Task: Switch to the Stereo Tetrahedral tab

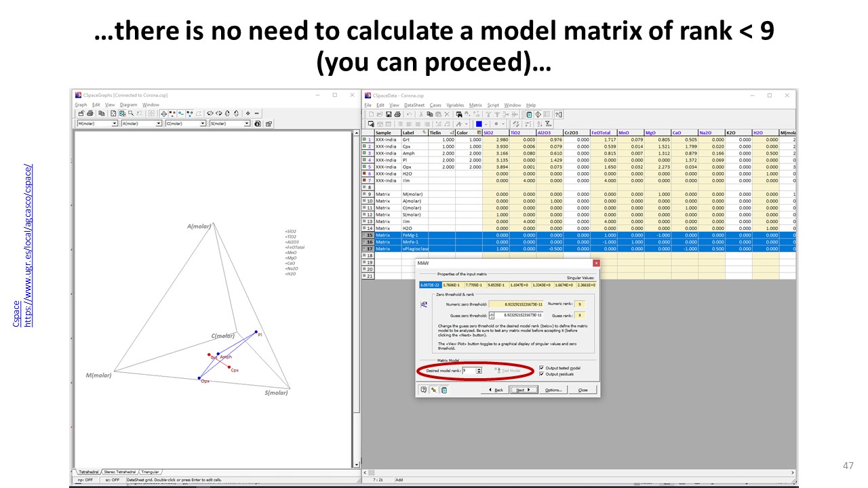Action: pos(119,472)
